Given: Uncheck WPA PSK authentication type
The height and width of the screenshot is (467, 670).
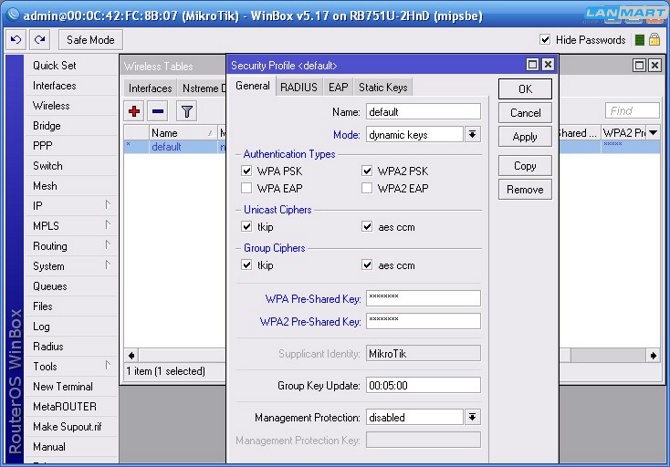Looking at the screenshot, I should [x=247, y=171].
